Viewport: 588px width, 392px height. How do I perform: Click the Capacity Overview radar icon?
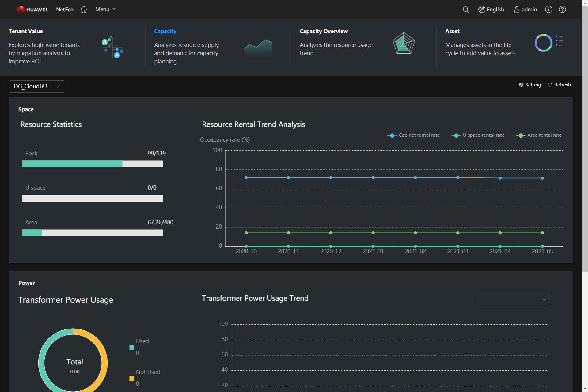click(404, 43)
